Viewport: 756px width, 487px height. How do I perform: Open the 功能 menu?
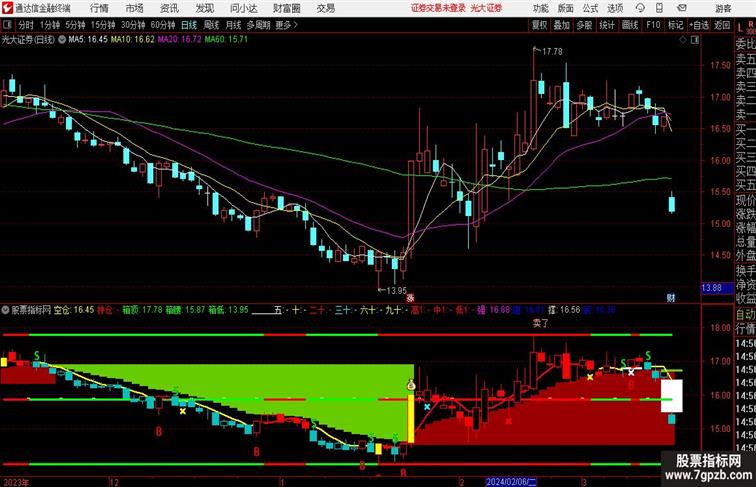pos(540,8)
